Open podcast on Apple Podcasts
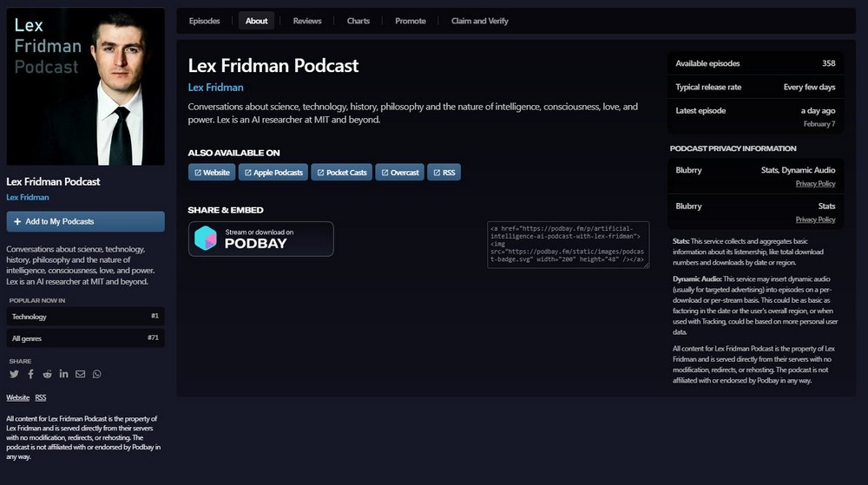Viewport: 868px width, 485px height. coord(273,173)
